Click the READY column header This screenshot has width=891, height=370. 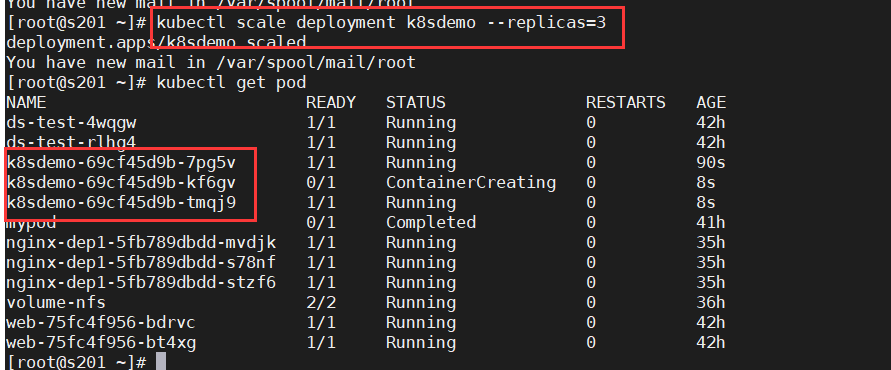point(331,103)
